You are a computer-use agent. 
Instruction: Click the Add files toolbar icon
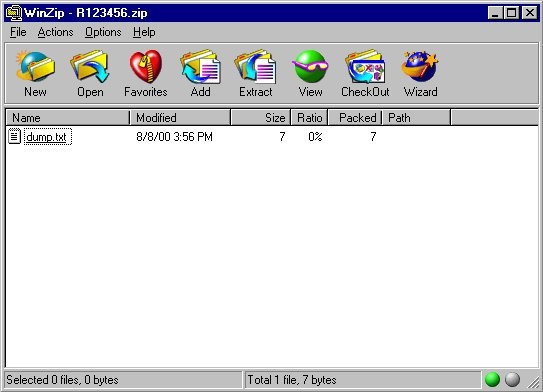(x=200, y=66)
